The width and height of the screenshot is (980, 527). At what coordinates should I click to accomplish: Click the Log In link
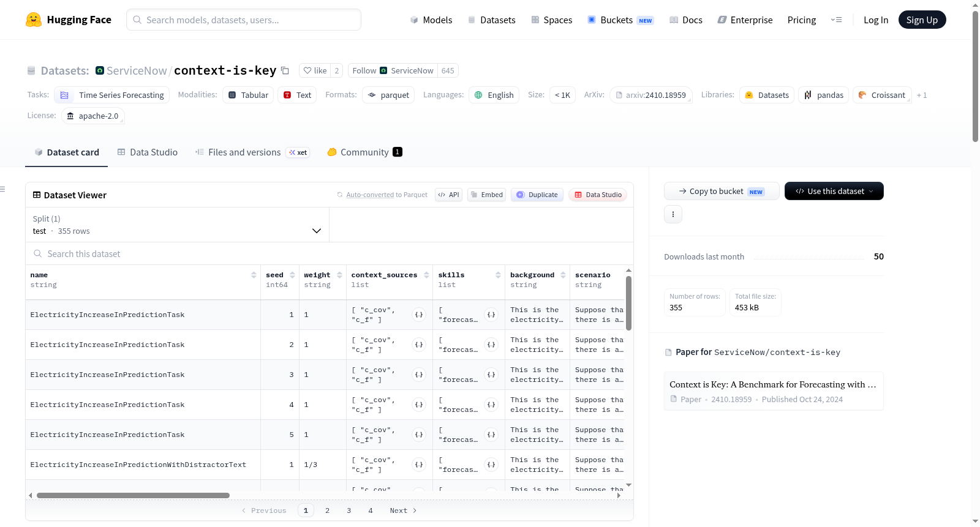876,20
